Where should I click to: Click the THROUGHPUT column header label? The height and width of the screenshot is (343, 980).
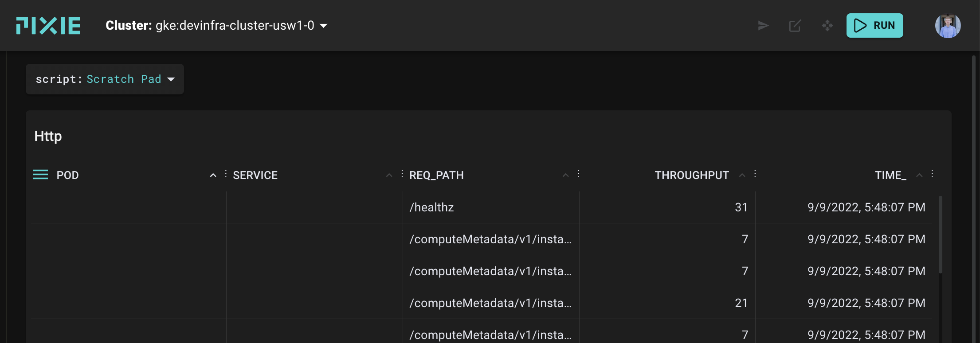click(x=692, y=175)
